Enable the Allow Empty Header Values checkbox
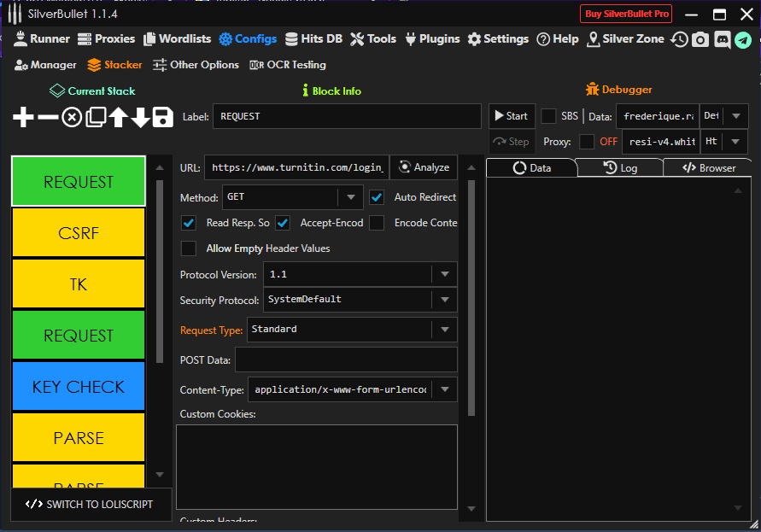 click(189, 248)
